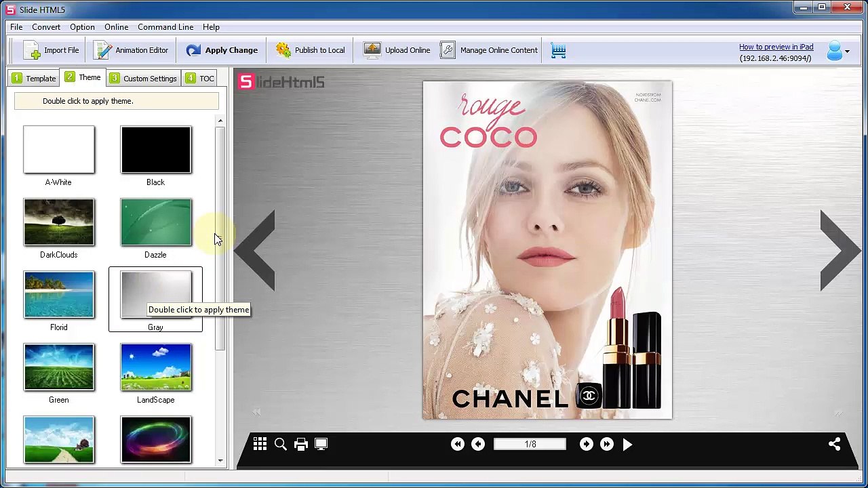Select the Gray theme thumbnail

156,295
